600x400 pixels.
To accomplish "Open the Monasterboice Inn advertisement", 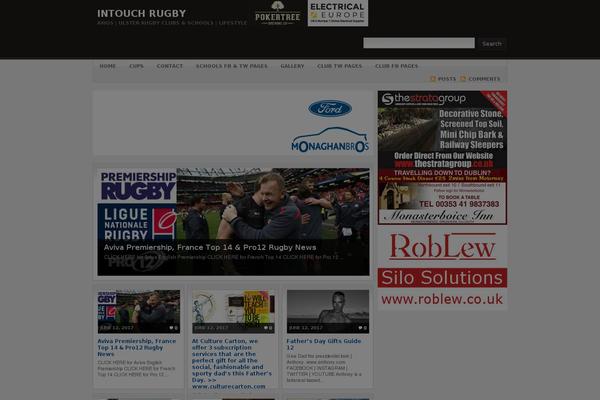I will click(442, 197).
